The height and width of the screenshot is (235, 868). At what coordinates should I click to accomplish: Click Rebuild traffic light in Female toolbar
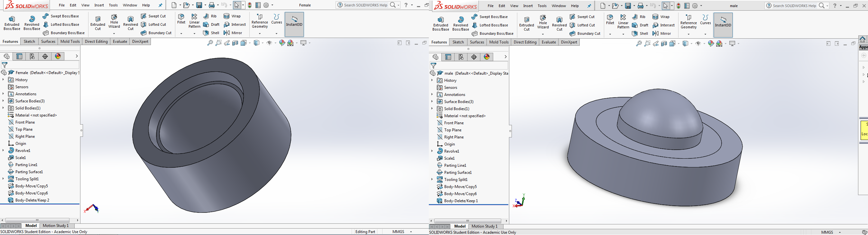pos(250,5)
